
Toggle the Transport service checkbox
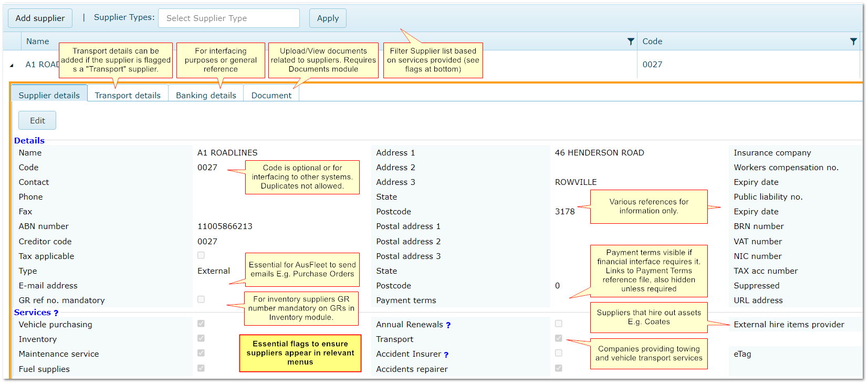click(559, 338)
